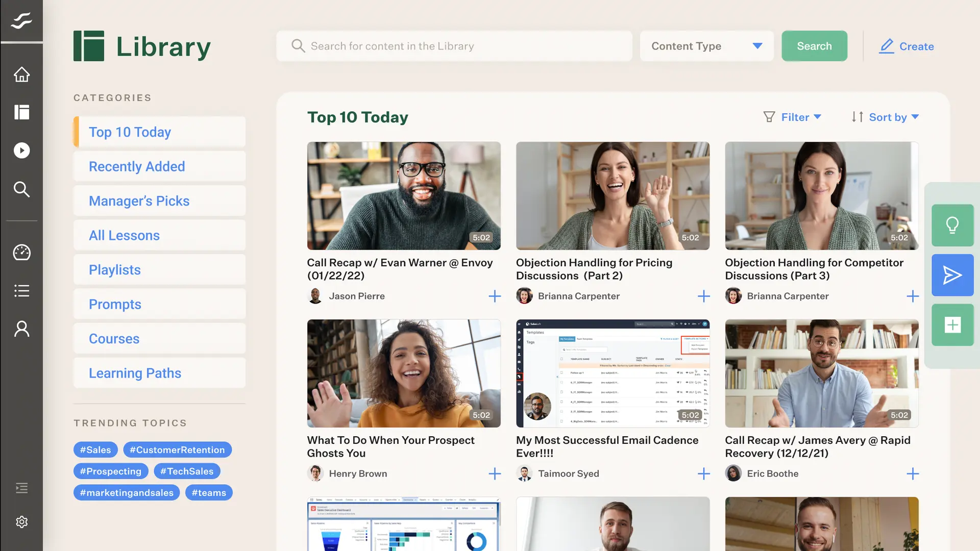The image size is (980, 551).
Task: Click the Library icon in sidebar
Action: pyautogui.click(x=21, y=112)
